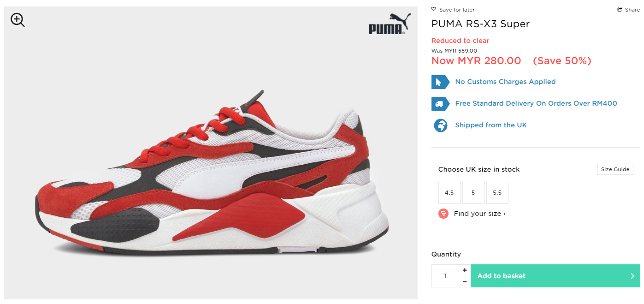The image size is (644, 304).
Task: Click the quantity input field
Action: point(445,276)
